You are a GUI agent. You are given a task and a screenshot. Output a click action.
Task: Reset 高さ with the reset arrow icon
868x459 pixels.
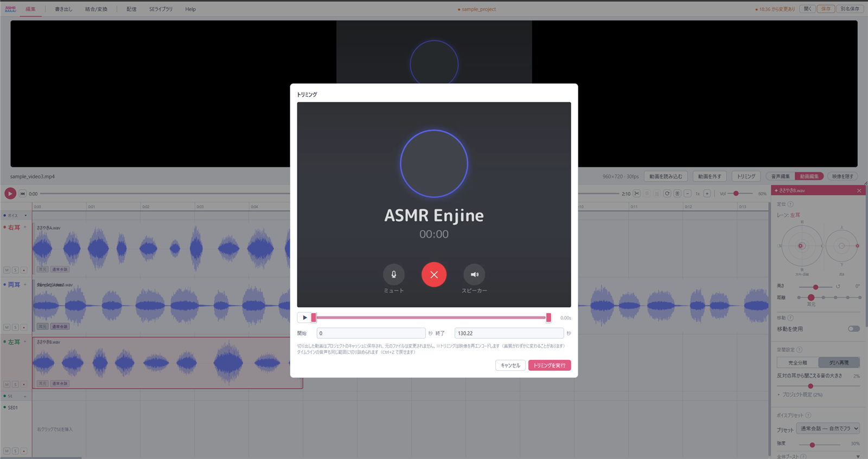tap(838, 286)
